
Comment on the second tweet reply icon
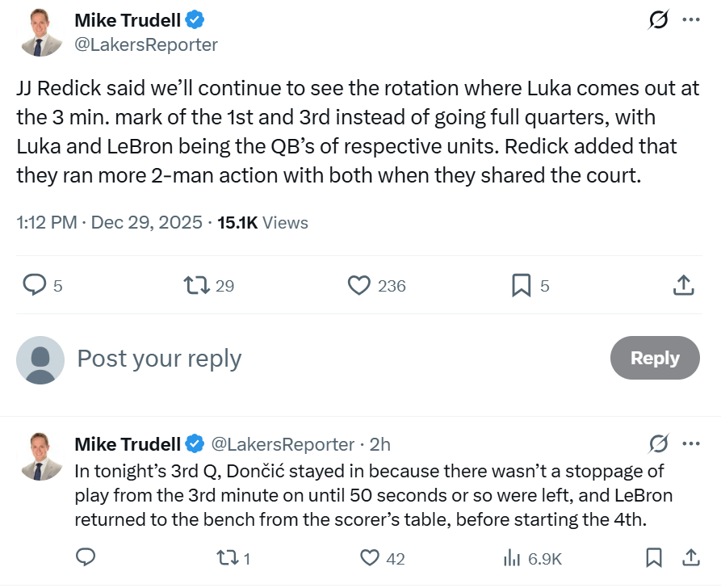pos(86,557)
